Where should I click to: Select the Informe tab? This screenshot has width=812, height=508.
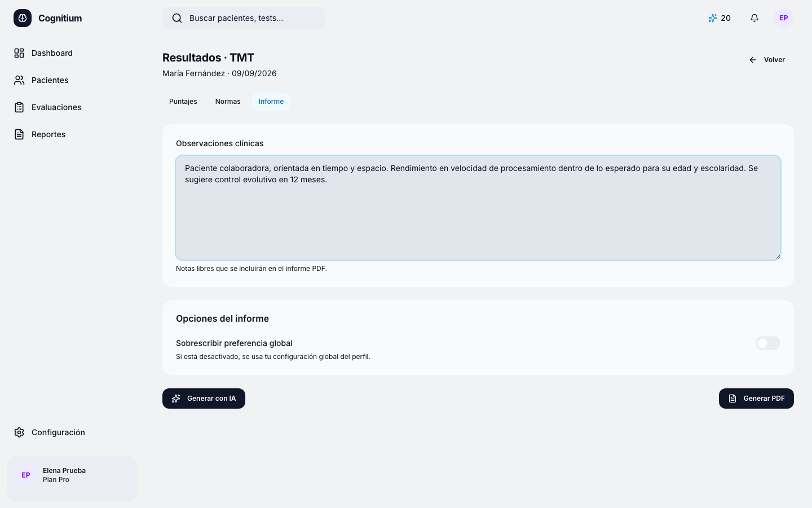271,102
